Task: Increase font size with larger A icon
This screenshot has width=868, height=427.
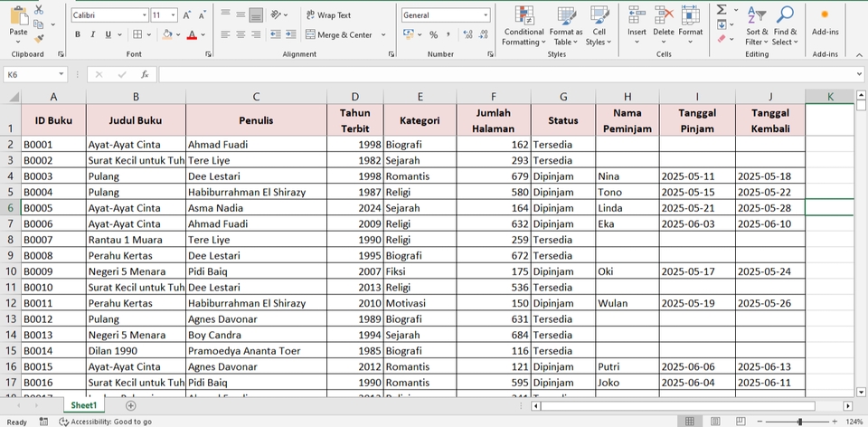Action: click(187, 15)
